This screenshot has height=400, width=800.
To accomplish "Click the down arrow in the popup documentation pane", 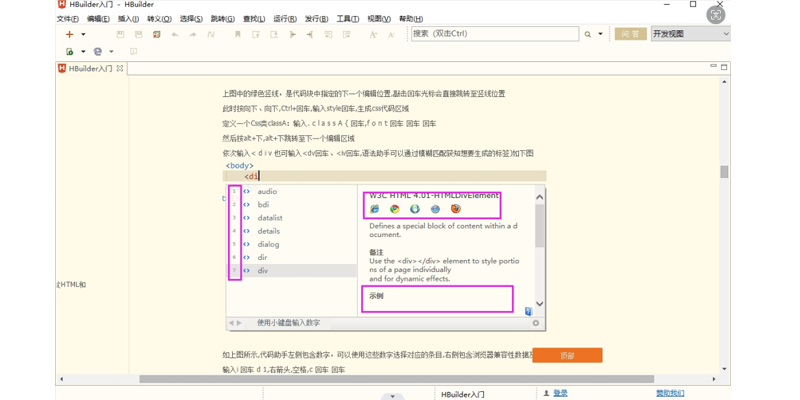I will pos(540,304).
